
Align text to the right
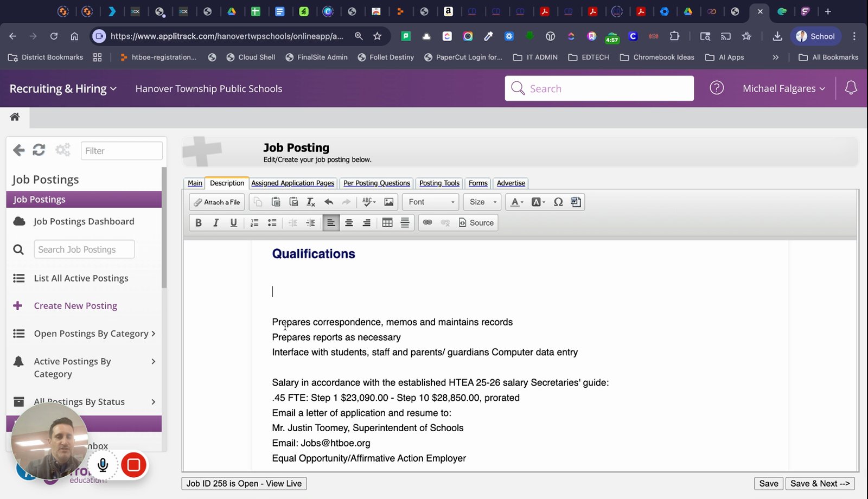[367, 222]
